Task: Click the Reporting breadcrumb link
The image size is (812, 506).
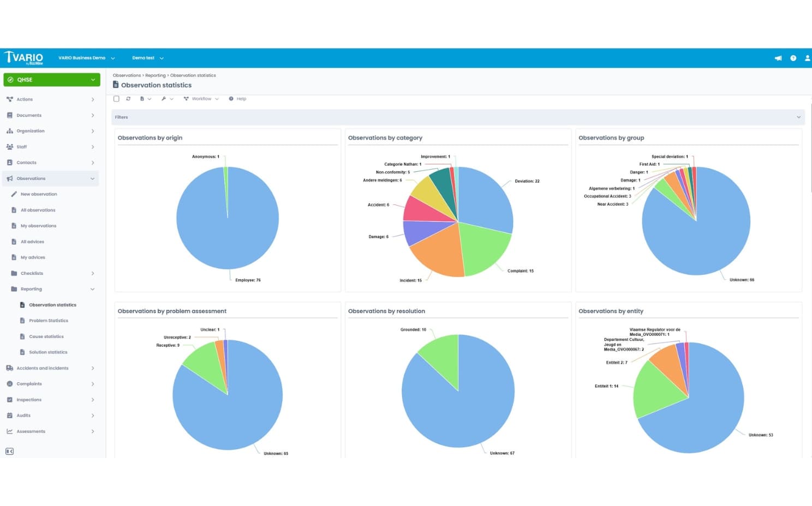Action: [x=155, y=75]
